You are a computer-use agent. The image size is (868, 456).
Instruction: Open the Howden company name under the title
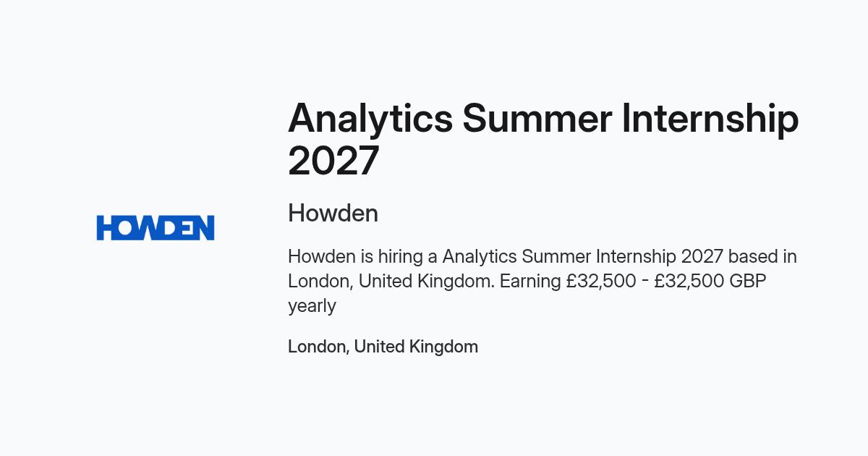pos(333,214)
